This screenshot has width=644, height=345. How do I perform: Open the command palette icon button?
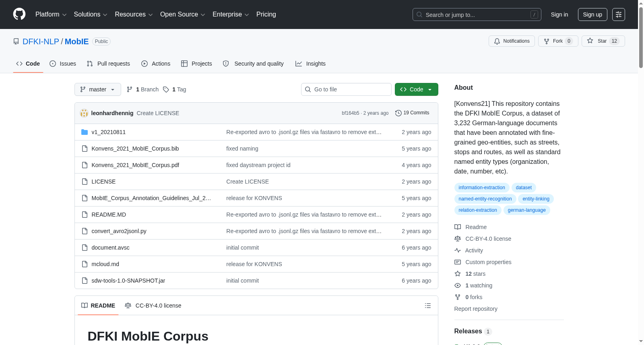tap(619, 14)
